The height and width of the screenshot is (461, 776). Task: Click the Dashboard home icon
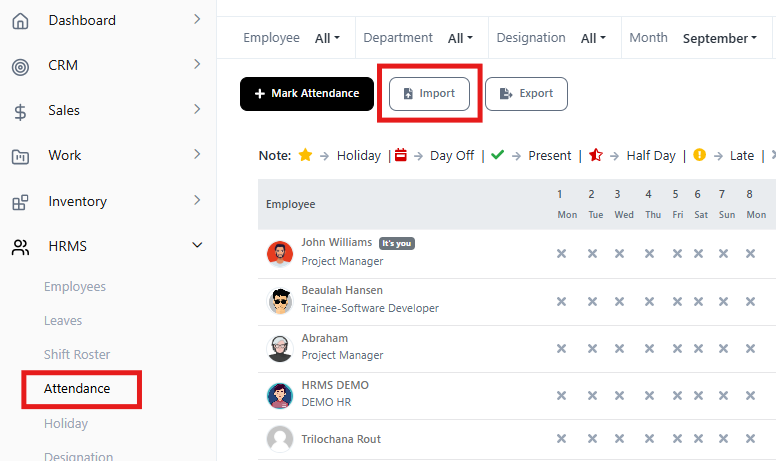[20, 21]
